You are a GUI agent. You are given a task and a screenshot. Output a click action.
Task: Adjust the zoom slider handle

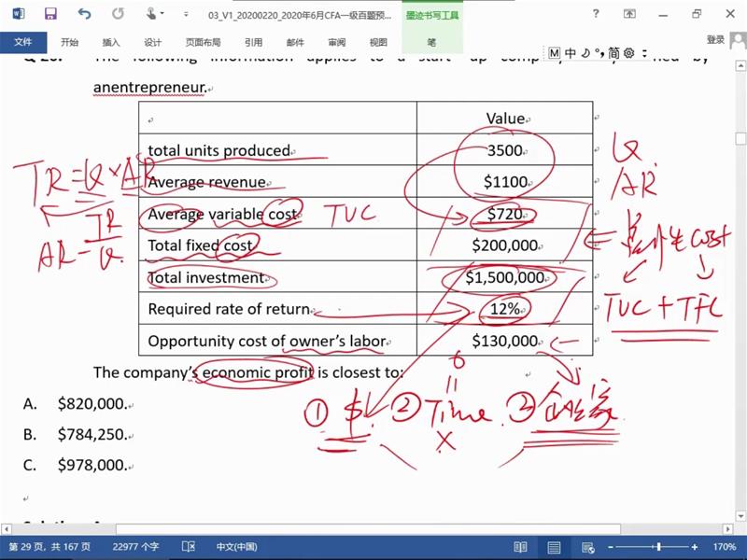[x=658, y=547]
